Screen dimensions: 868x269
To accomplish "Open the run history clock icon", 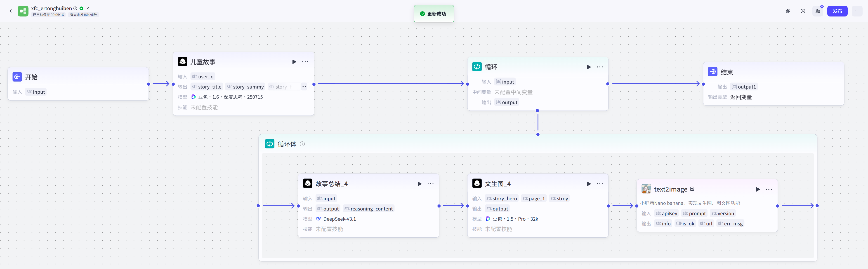I will (803, 11).
